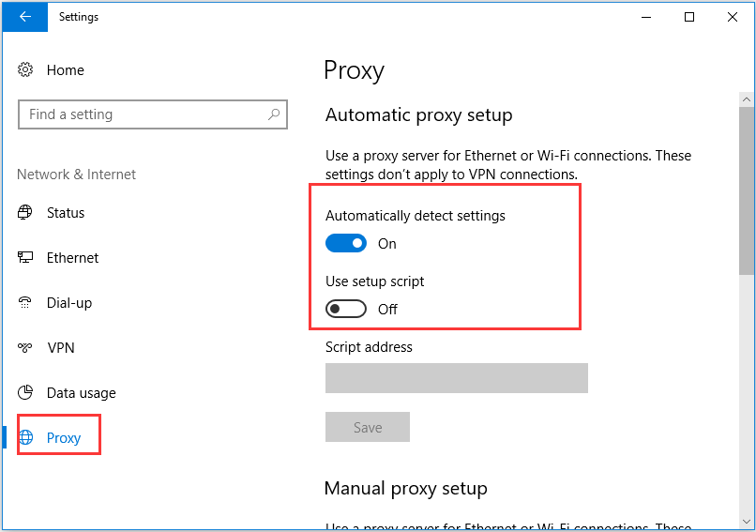Turn off Automatically detect settings toggle

coord(346,243)
